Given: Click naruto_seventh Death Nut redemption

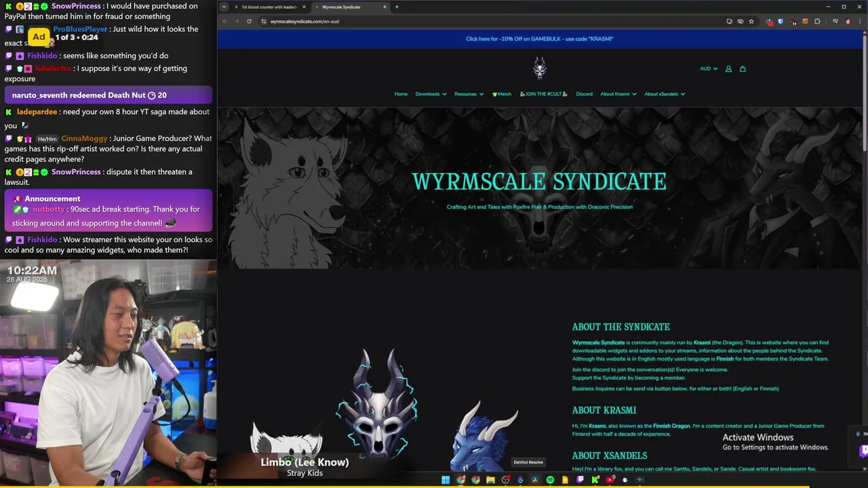Looking at the screenshot, I should coord(108,96).
